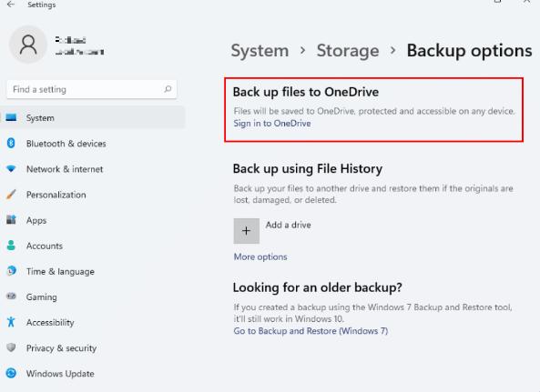Open More options under File History
The image size is (540, 392).
point(260,256)
